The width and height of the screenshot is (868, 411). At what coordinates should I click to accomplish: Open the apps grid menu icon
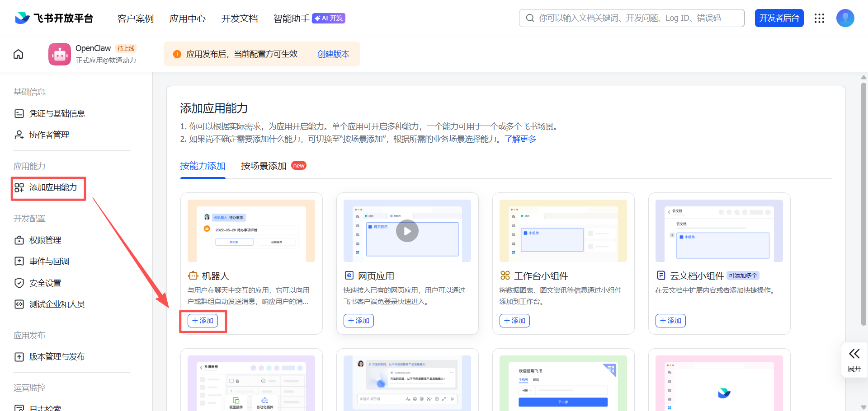tap(819, 18)
